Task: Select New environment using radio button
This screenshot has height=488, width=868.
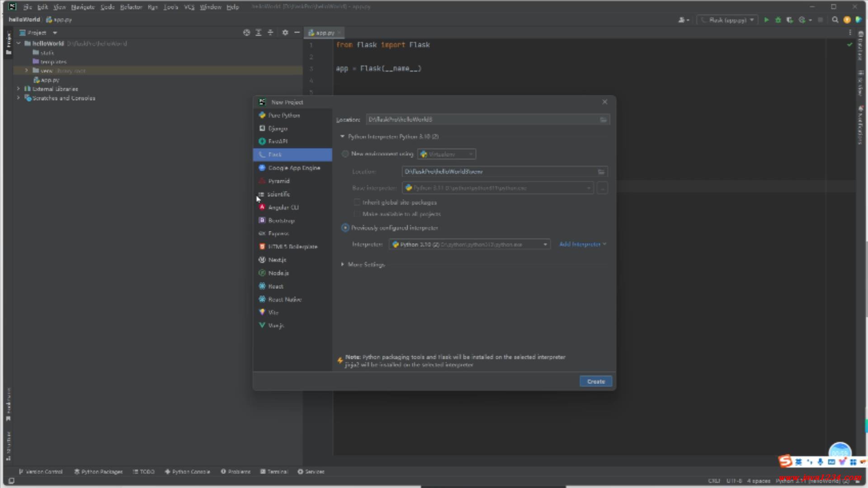Action: (x=345, y=154)
